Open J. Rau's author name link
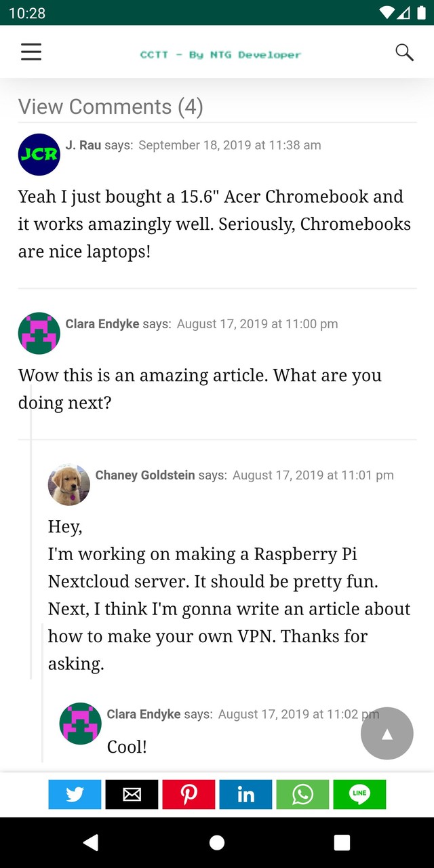 click(x=83, y=145)
